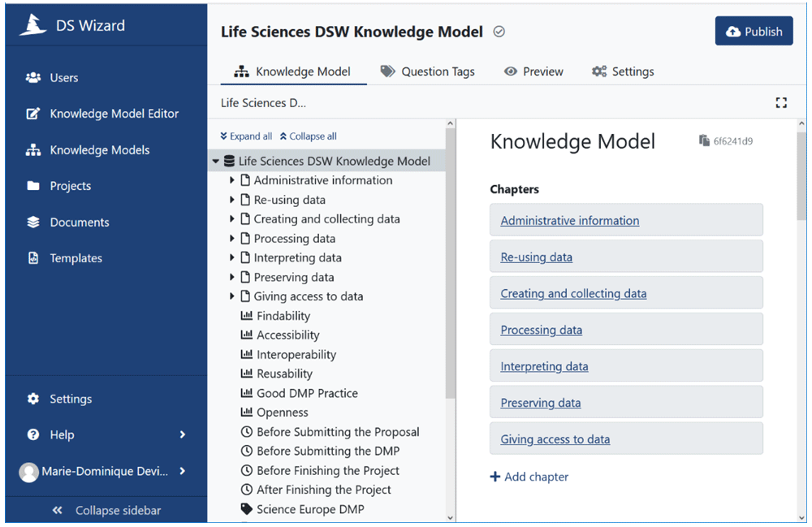Switch to the Knowledge Model tab
Viewport: 812px width, 527px height.
click(292, 71)
